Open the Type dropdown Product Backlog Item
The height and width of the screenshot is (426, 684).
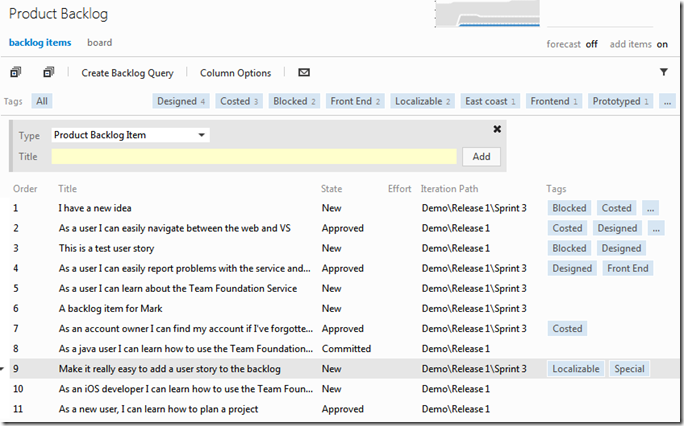pos(130,135)
